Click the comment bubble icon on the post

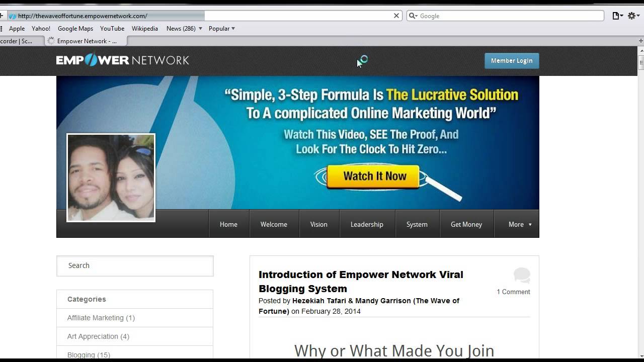point(522,276)
